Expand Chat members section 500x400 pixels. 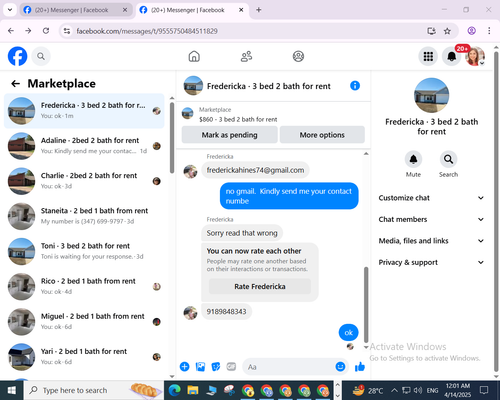[431, 219]
